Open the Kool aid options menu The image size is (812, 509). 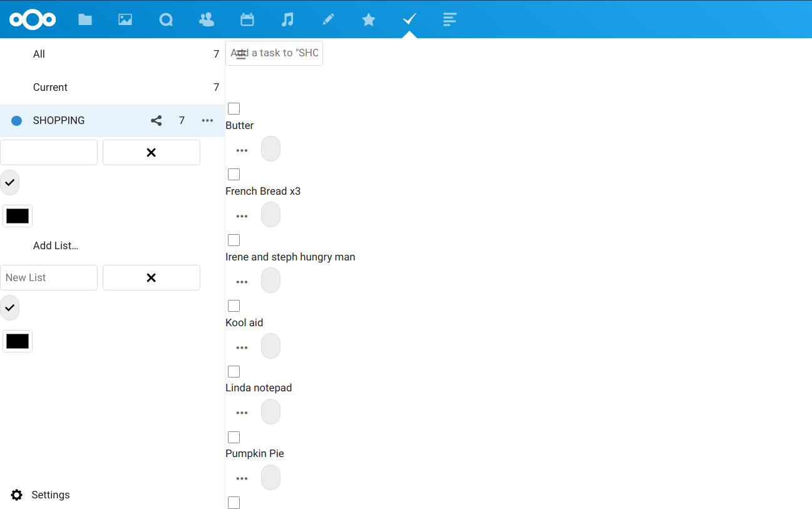click(x=242, y=347)
